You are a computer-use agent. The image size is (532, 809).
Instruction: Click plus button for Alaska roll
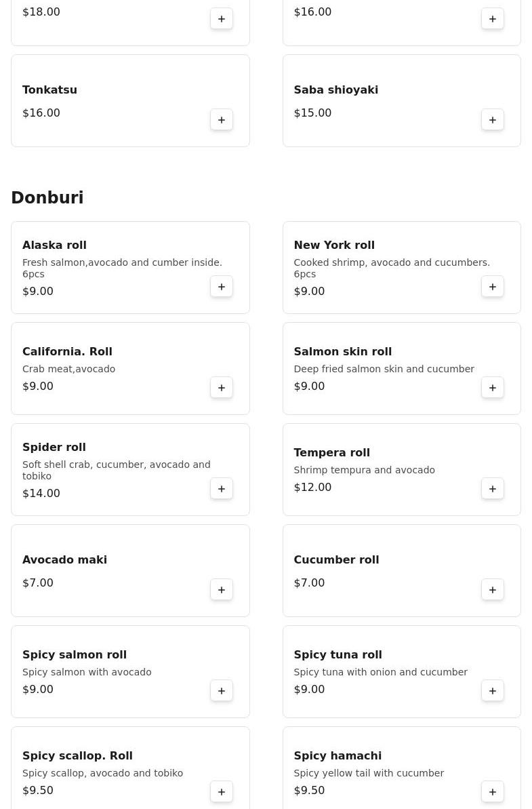click(x=222, y=287)
